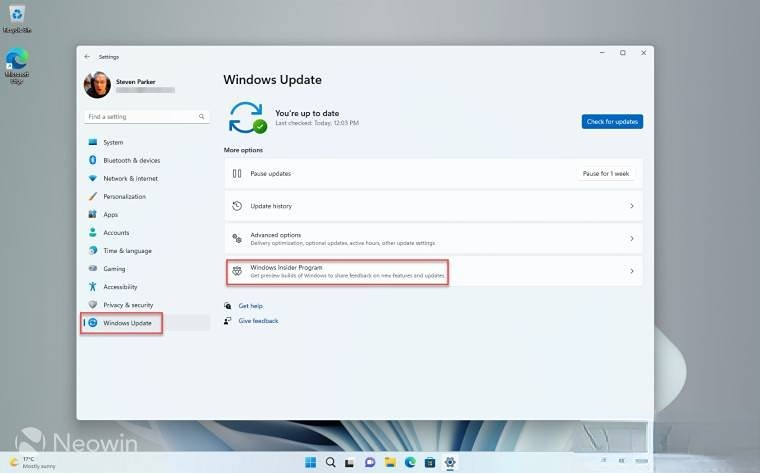The image size is (760, 473).
Task: Click the You're up to date status
Action: point(307,113)
